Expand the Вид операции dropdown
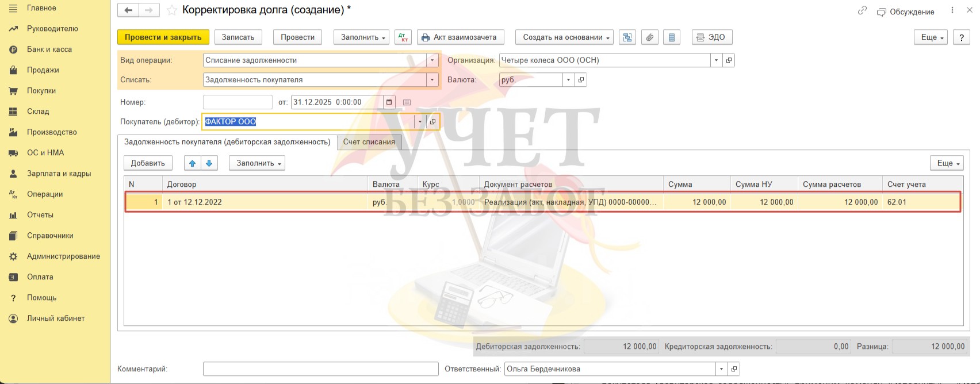 point(432,60)
